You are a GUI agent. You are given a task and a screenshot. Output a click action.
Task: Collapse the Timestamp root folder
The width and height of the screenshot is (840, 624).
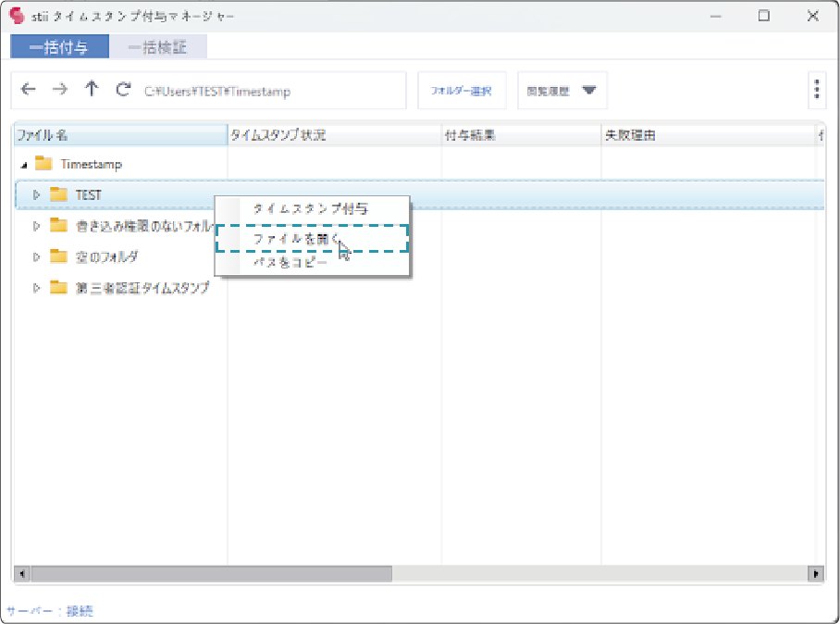[24, 165]
